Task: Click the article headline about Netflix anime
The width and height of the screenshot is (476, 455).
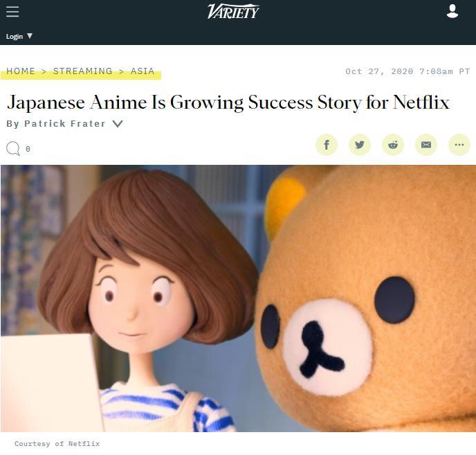Action: pos(228,102)
